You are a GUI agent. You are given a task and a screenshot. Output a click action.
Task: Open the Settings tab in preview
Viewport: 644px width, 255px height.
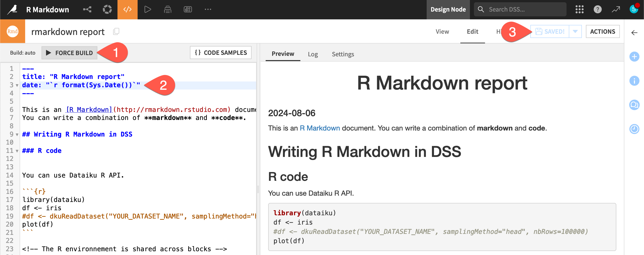(343, 54)
